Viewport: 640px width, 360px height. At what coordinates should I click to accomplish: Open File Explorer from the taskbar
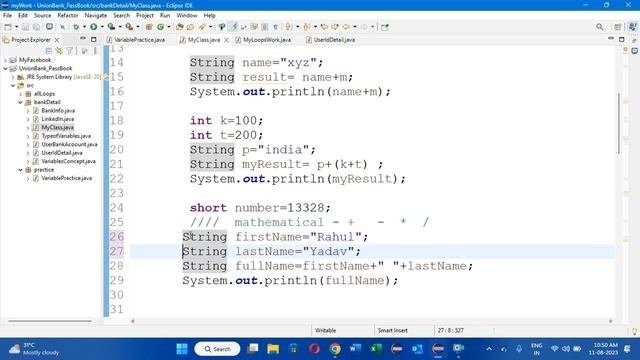pos(273,349)
